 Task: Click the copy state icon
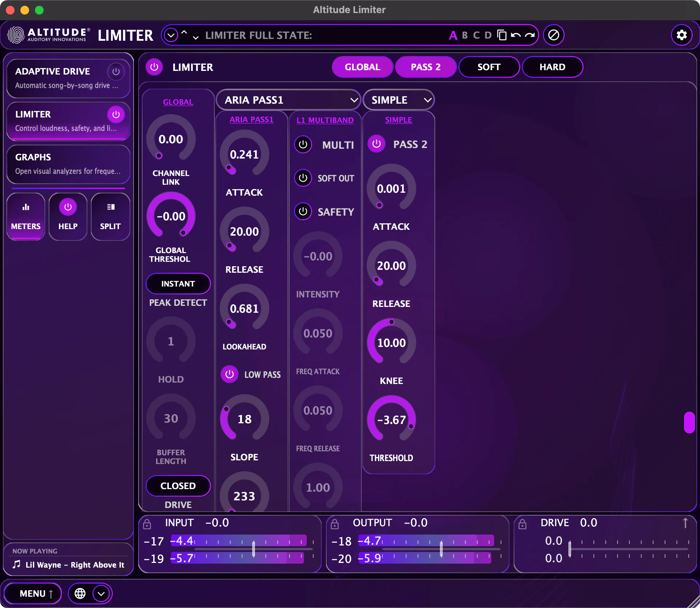coord(502,35)
